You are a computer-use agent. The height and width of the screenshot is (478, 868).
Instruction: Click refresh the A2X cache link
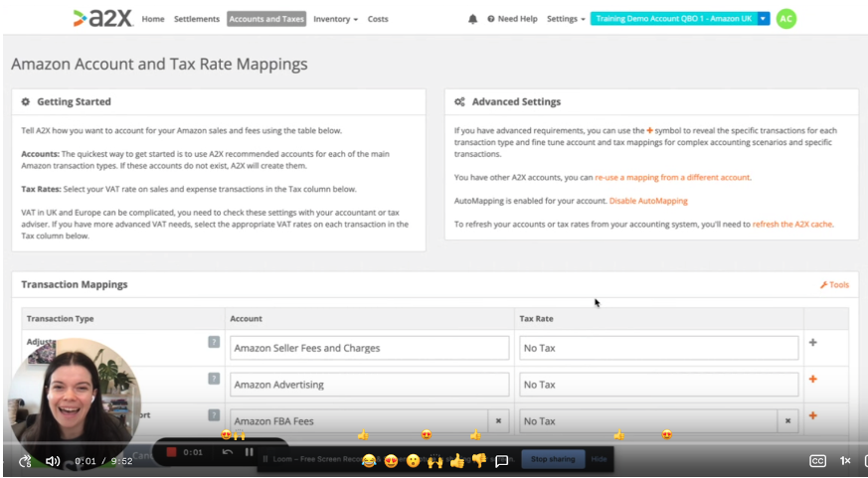click(792, 224)
